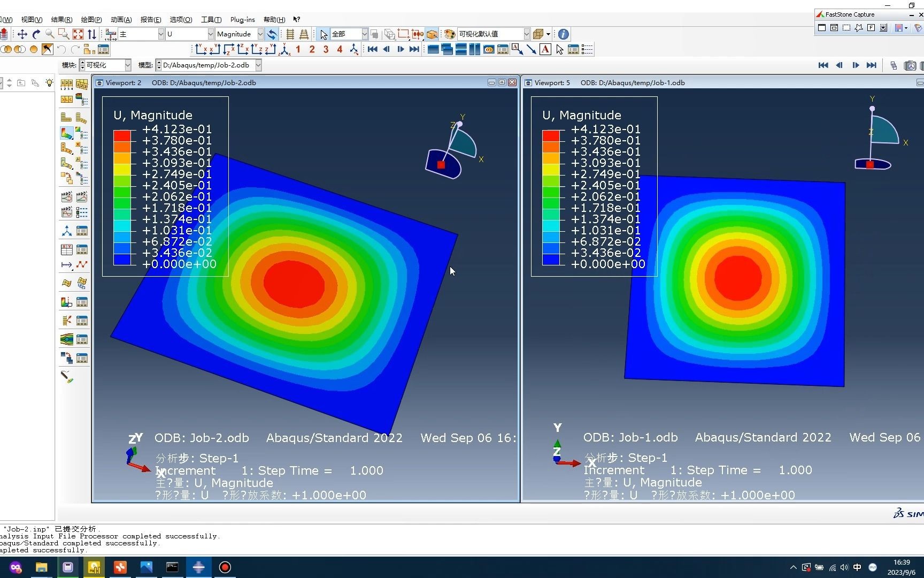Toggle shaded render style

pyautogui.click(x=432, y=34)
